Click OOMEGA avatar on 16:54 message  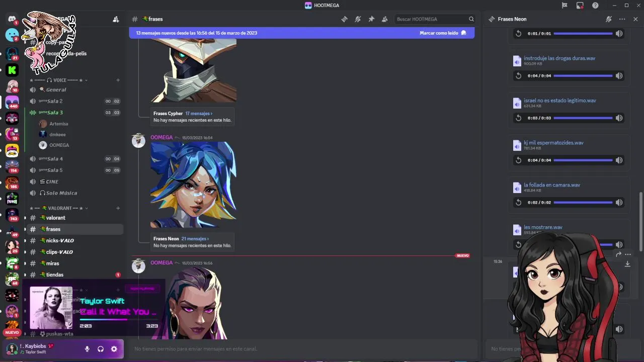click(x=138, y=141)
